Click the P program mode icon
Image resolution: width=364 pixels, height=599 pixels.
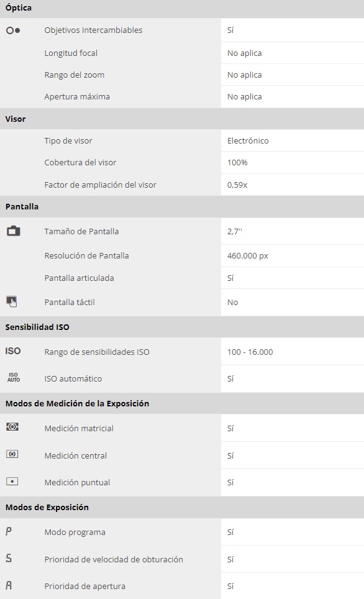9,531
